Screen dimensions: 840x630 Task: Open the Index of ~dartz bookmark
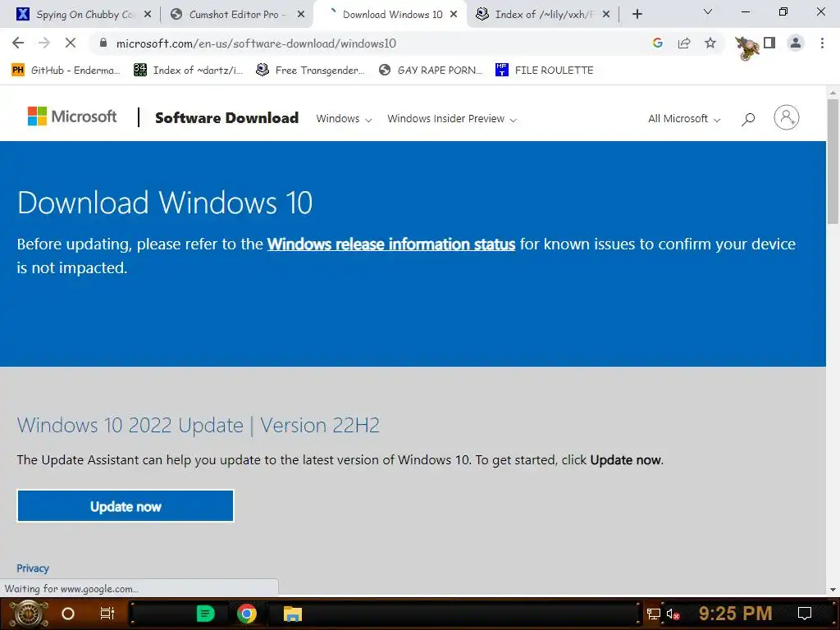pos(189,71)
